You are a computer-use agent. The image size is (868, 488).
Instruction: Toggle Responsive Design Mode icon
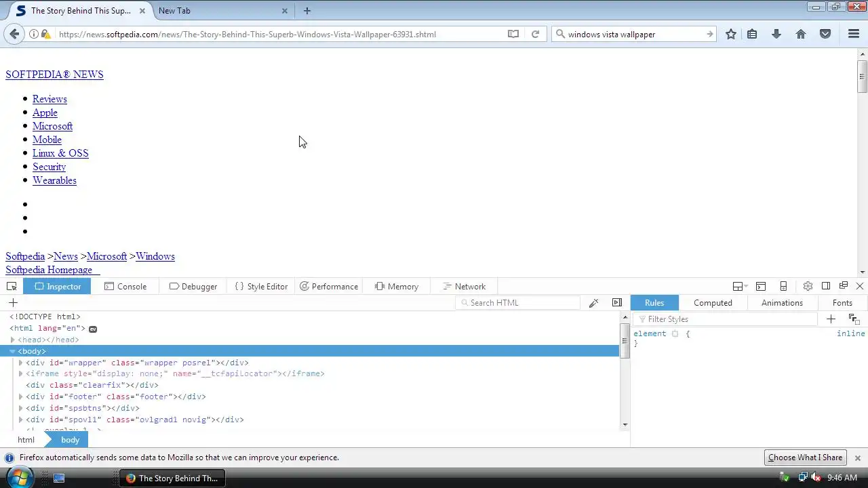coord(783,286)
